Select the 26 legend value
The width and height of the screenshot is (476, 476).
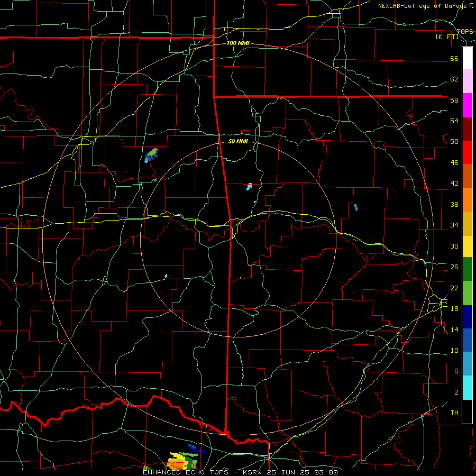pyautogui.click(x=454, y=267)
